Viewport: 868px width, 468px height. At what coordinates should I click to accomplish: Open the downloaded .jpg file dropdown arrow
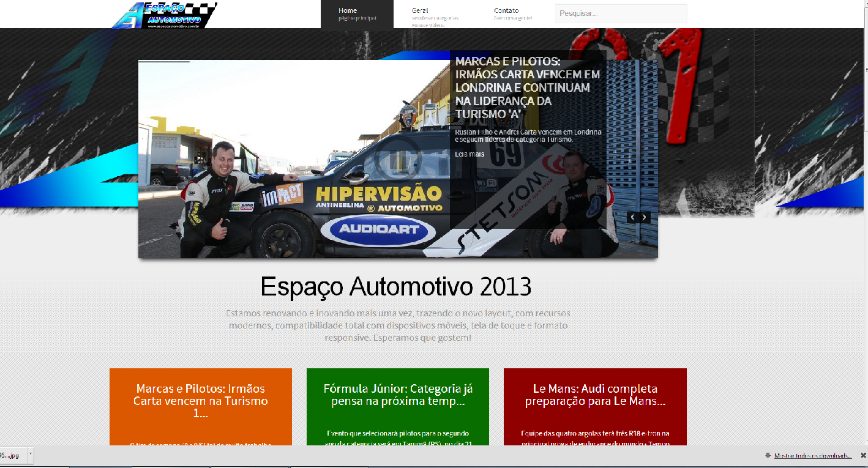pos(31,455)
